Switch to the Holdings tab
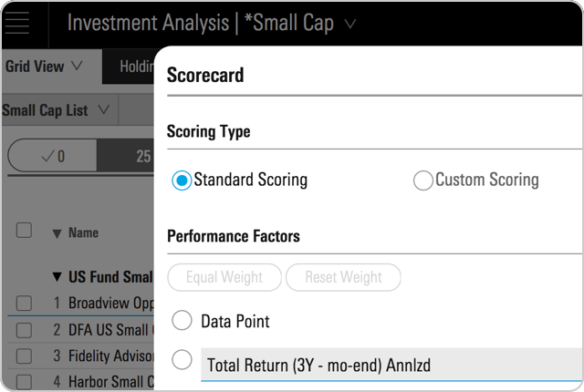This screenshot has height=392, width=584. click(135, 66)
